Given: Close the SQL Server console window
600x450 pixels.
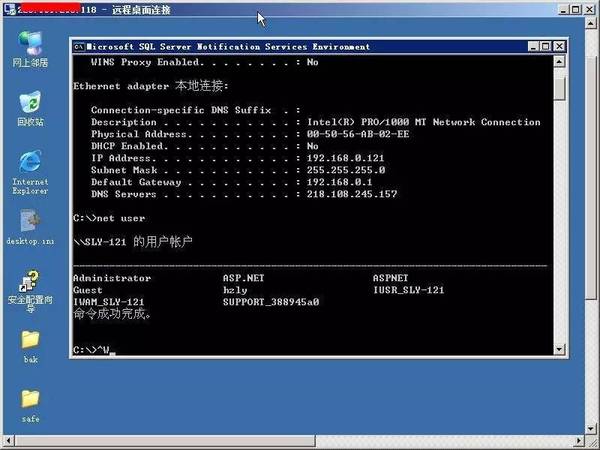Looking at the screenshot, I should [559, 47].
